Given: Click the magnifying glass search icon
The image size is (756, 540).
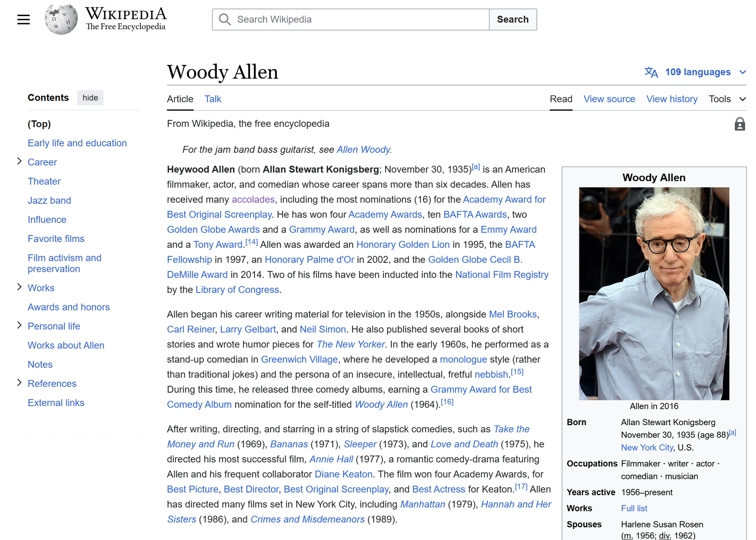Looking at the screenshot, I should [225, 19].
